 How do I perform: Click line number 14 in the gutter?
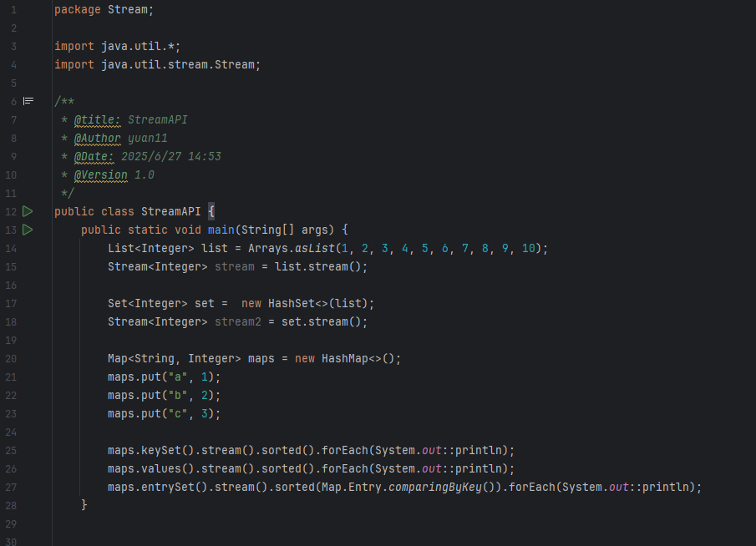[x=11, y=249]
